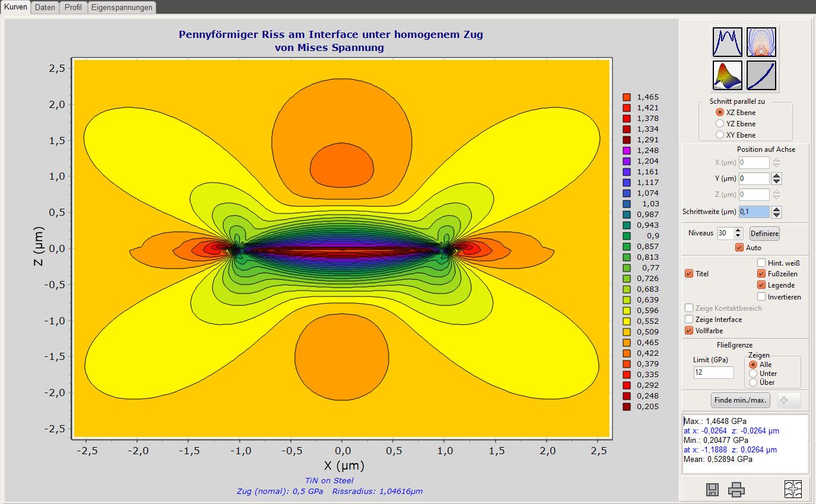Click the Finde min./max. button
This screenshot has height=504, width=816.
point(741,400)
